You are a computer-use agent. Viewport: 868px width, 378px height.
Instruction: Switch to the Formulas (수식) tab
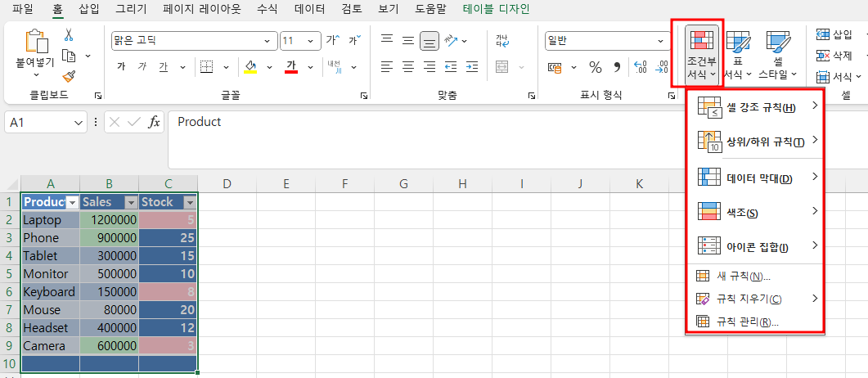(268, 9)
